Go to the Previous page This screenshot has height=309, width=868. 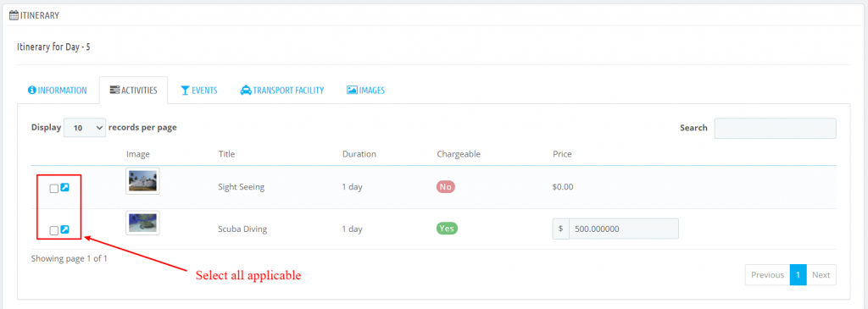(767, 275)
